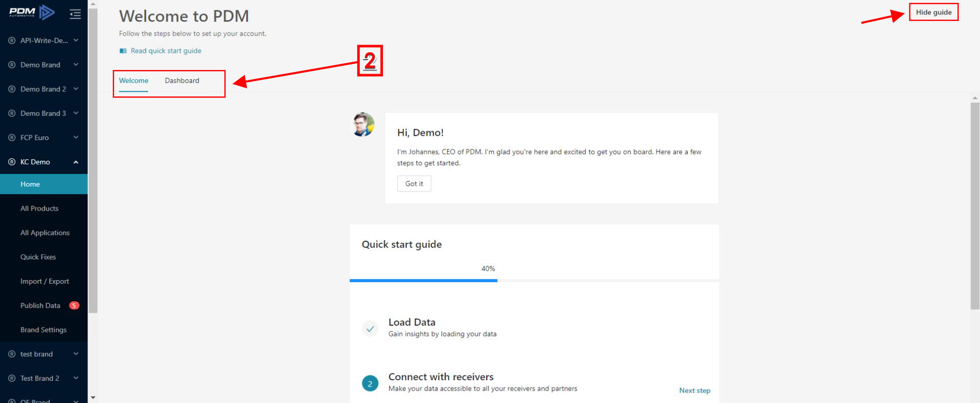Click the Load Data step title
980x403 pixels.
pos(412,322)
